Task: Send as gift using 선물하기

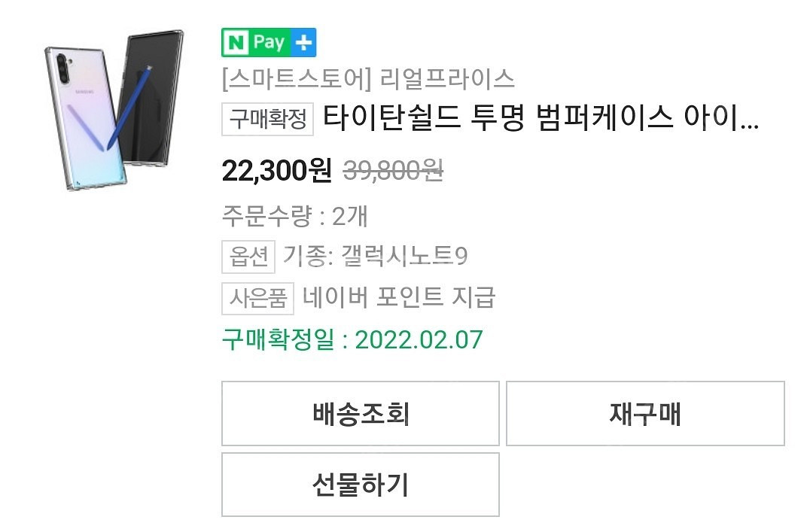Action: tap(361, 485)
